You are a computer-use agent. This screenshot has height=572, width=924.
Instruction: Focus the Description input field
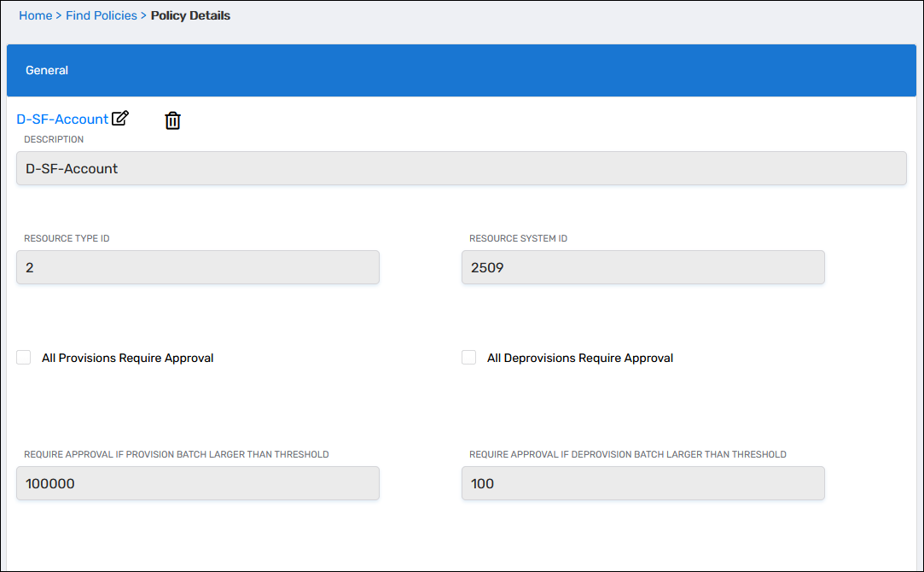pos(461,168)
